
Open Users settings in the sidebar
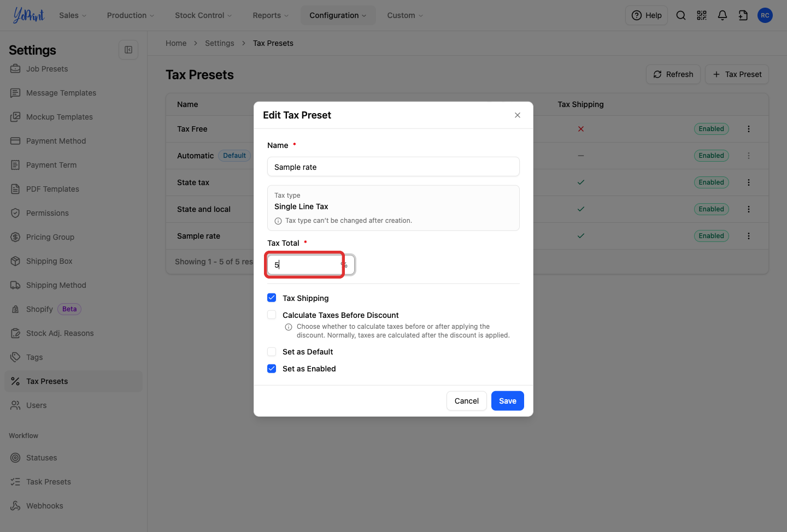tap(73, 405)
